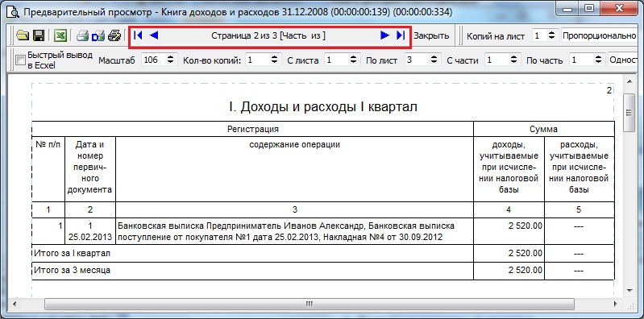Click the column number 3 cell
The image size is (644, 319).
pyautogui.click(x=294, y=209)
